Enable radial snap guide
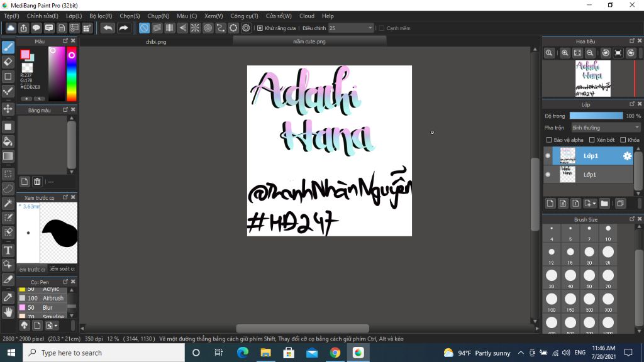Image resolution: width=644 pixels, height=362 pixels. click(x=195, y=28)
